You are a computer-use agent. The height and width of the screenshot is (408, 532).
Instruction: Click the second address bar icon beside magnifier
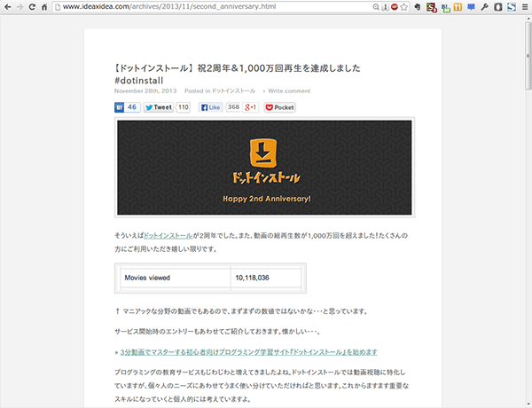[385, 7]
